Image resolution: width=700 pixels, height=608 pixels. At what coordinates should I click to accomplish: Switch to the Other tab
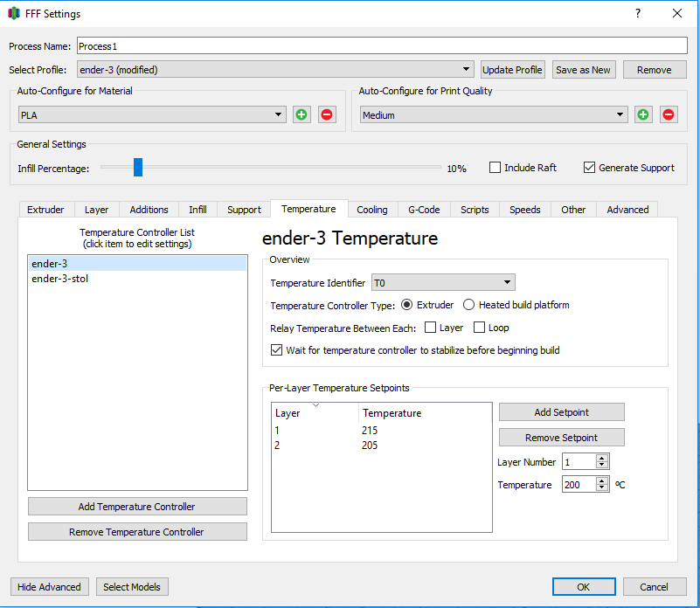(x=573, y=210)
